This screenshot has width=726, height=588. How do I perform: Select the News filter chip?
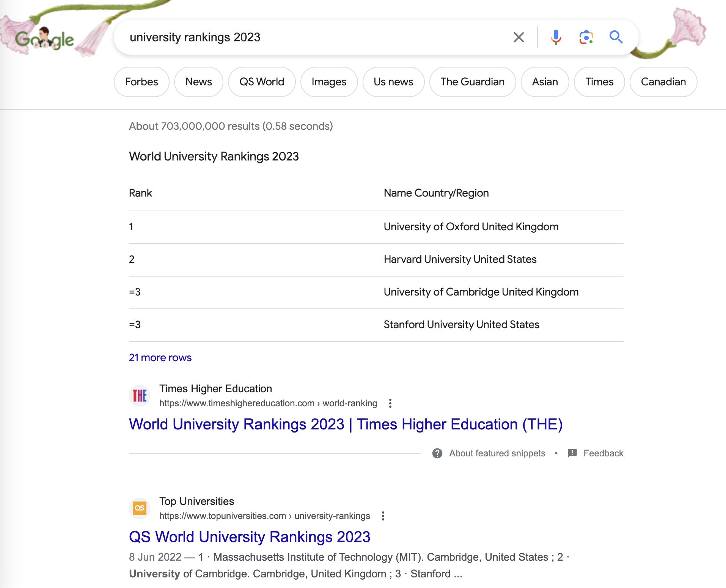click(199, 82)
